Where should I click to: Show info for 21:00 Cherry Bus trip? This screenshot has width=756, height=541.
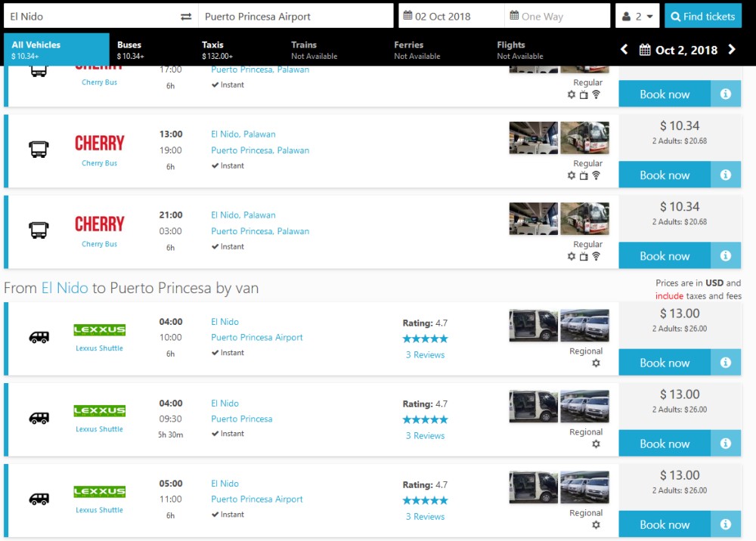[726, 256]
